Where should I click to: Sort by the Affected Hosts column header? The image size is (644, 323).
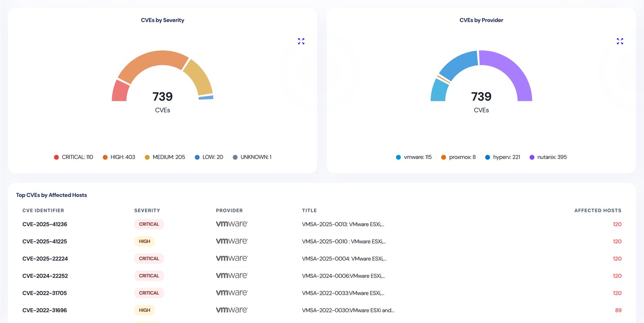(598, 211)
